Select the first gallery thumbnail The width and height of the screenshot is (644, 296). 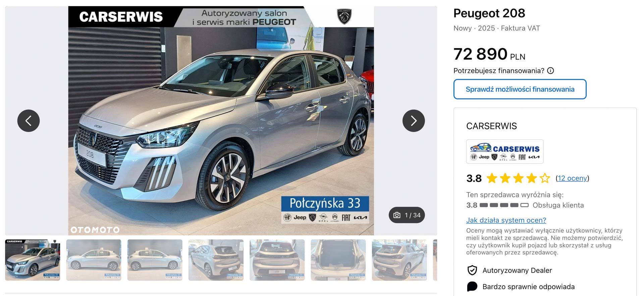tap(33, 260)
